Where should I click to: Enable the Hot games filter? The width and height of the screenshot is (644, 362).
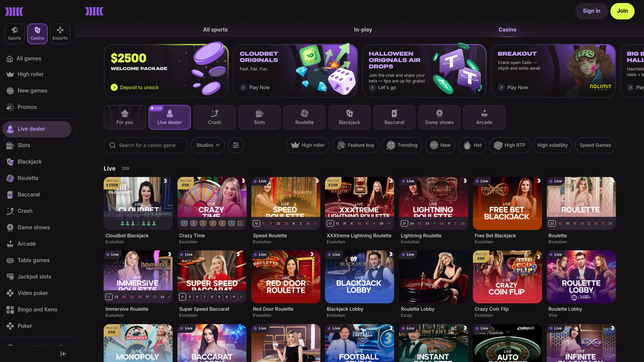coord(472,145)
